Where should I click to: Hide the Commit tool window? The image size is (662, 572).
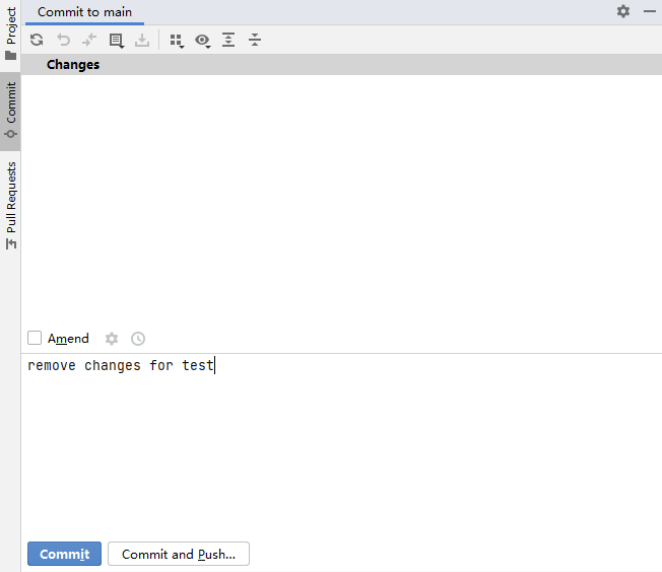pyautogui.click(x=650, y=11)
